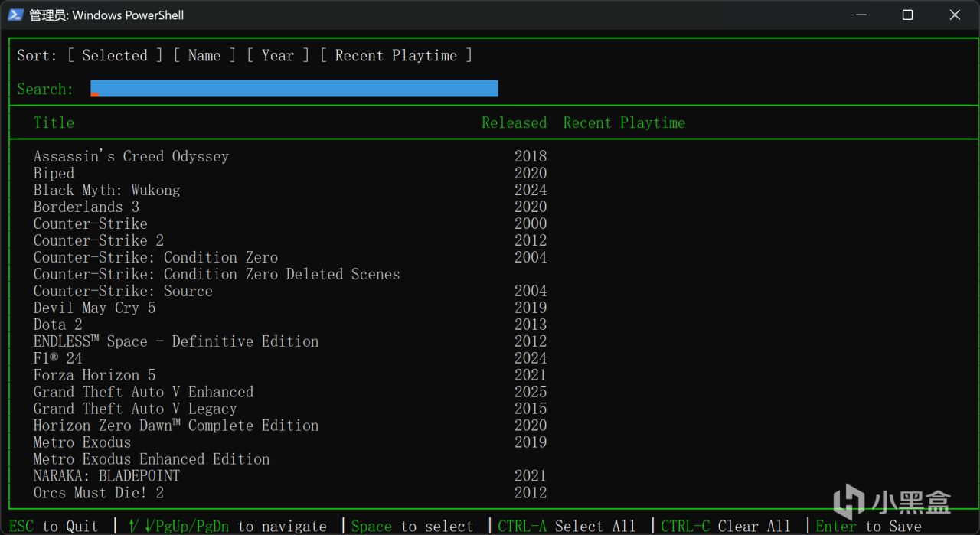Maximize the PowerShell window
Image resolution: width=980 pixels, height=535 pixels.
[907, 15]
